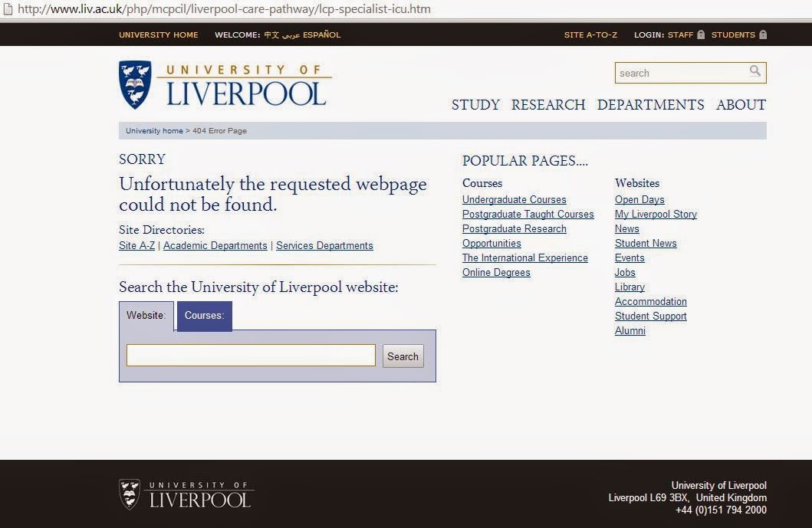Select the Website search tab
This screenshot has height=528, width=812.
(146, 316)
